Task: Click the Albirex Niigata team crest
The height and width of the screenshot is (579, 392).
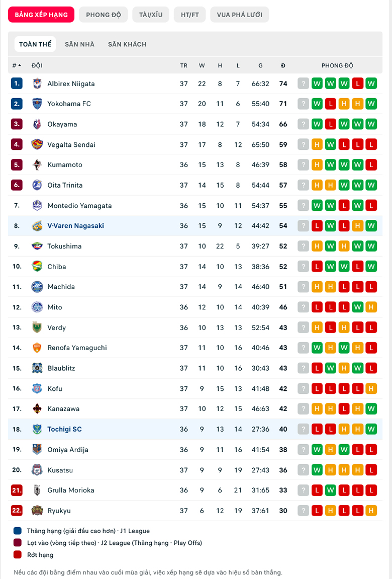Action: click(x=37, y=84)
